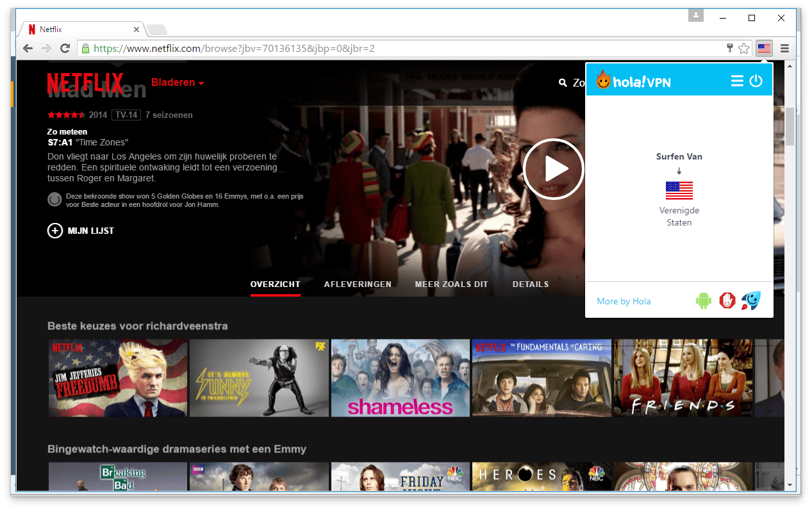Open Hola rocket accelerator icon
The image size is (812, 510).
[x=751, y=300]
